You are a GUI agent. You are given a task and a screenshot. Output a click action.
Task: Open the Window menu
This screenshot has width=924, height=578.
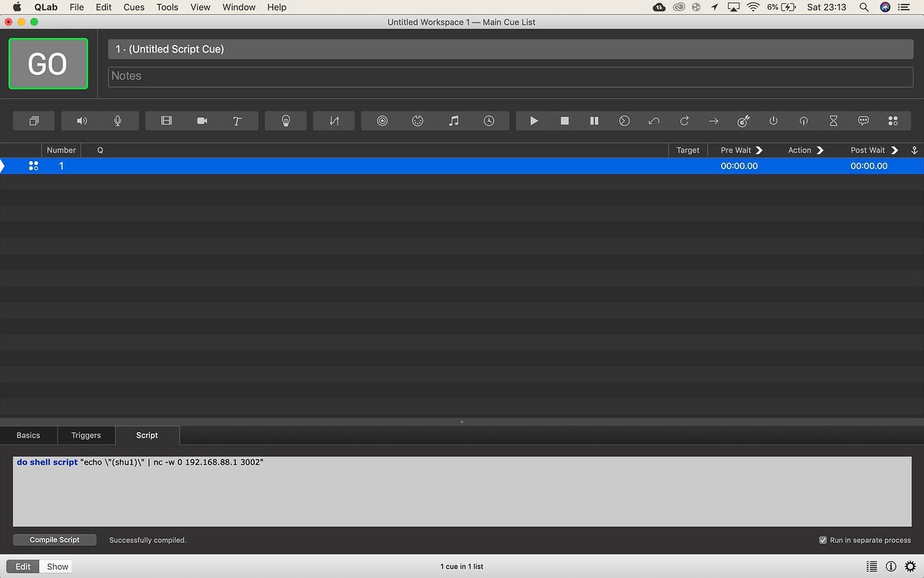[x=239, y=7]
